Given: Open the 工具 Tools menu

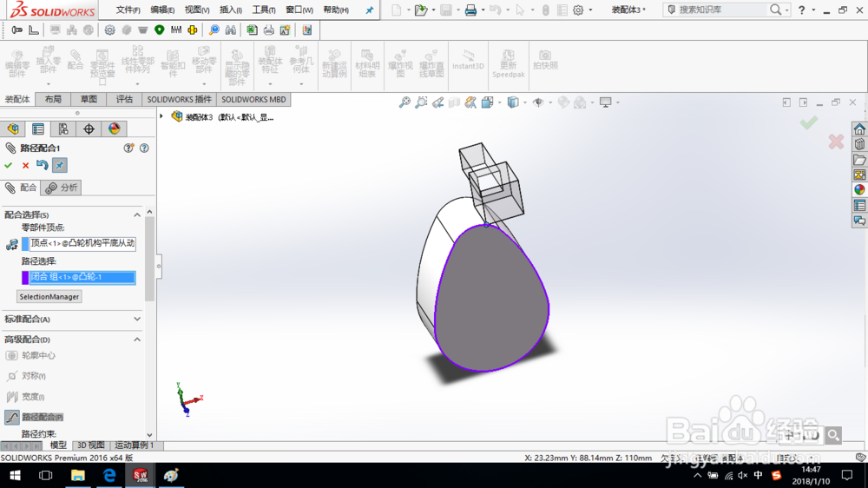Looking at the screenshot, I should click(264, 10).
